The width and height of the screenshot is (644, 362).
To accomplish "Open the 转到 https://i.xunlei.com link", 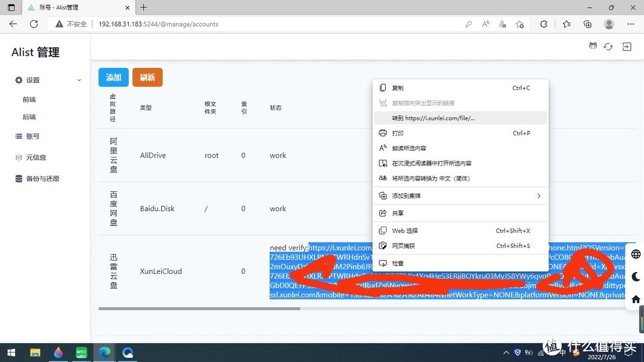I will pyautogui.click(x=427, y=118).
